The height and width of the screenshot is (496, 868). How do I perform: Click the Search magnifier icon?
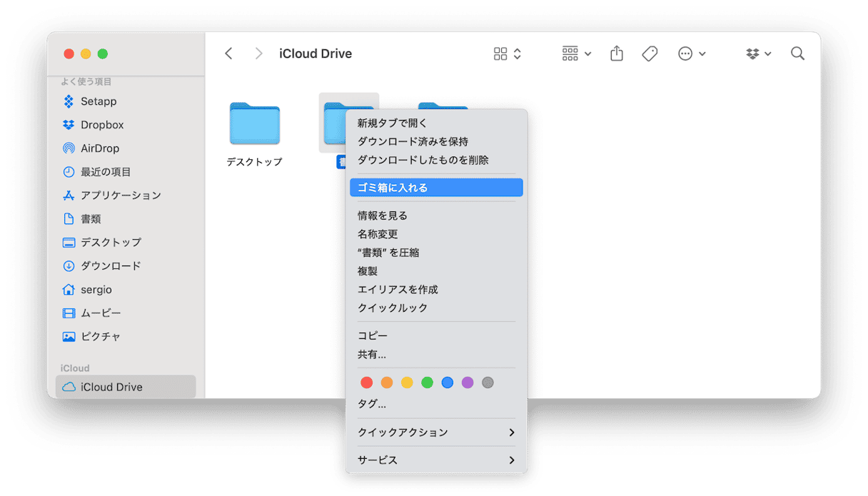click(798, 54)
